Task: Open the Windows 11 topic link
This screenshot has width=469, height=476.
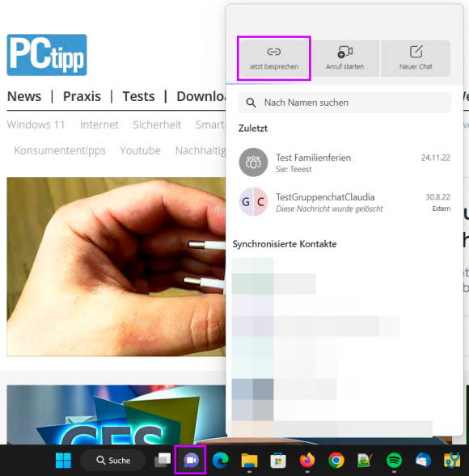Action: [36, 124]
